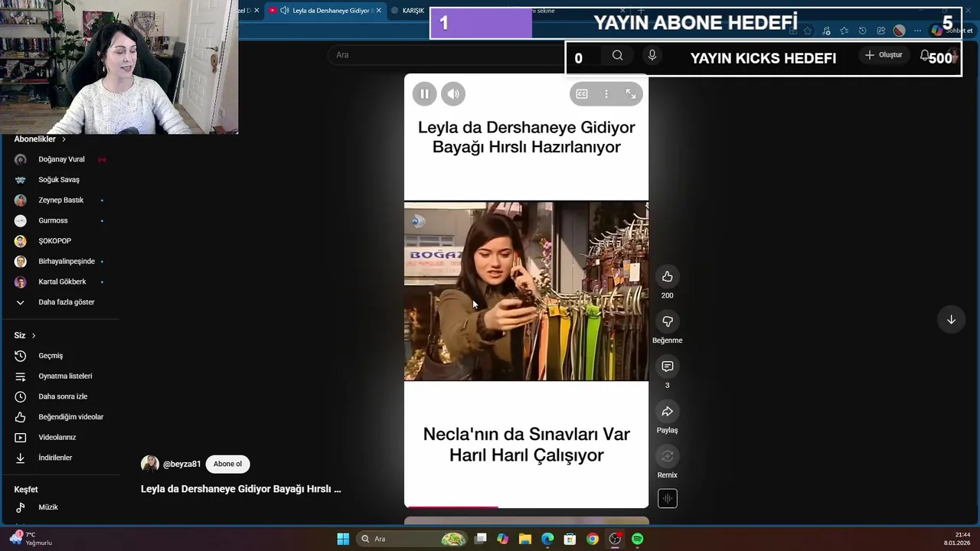Click the YouTube search magnifier button

click(617, 55)
